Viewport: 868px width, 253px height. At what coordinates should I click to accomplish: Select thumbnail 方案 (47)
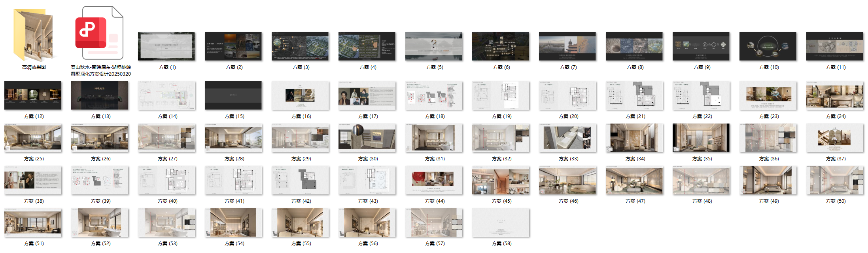pos(634,180)
